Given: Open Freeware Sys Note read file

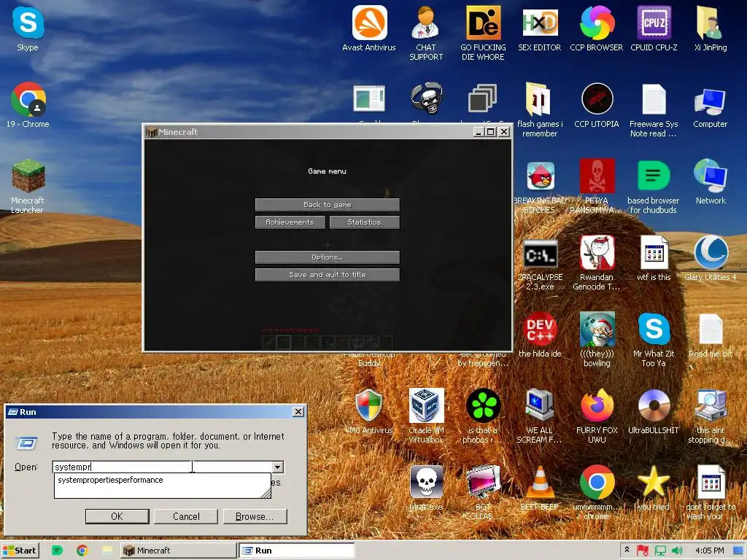Looking at the screenshot, I should tap(654, 110).
